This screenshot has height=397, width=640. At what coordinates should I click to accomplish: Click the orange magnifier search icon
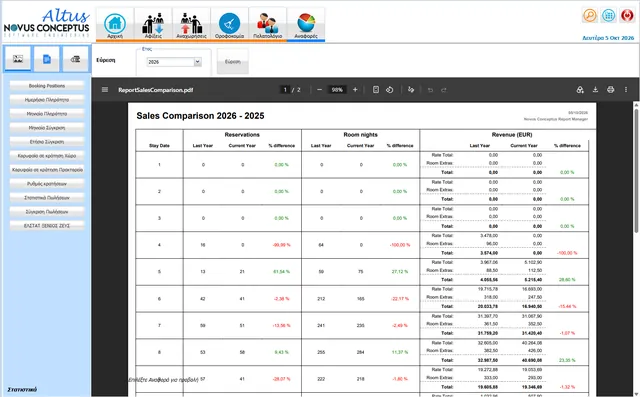pyautogui.click(x=589, y=16)
